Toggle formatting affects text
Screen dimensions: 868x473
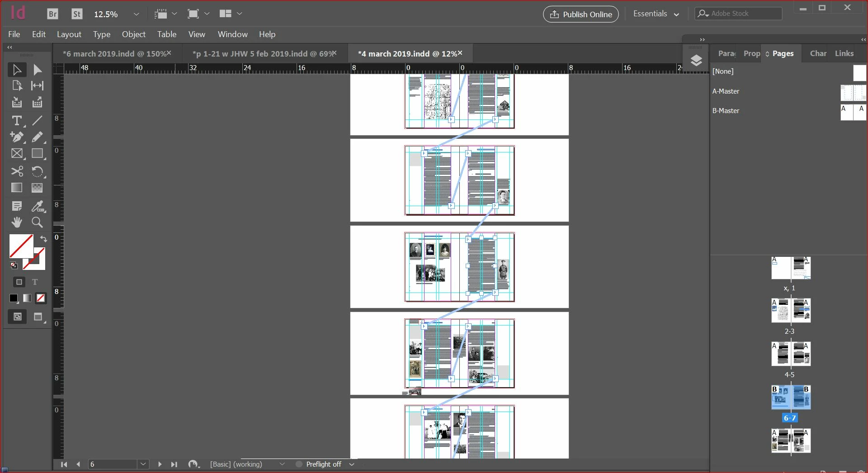[x=35, y=282]
